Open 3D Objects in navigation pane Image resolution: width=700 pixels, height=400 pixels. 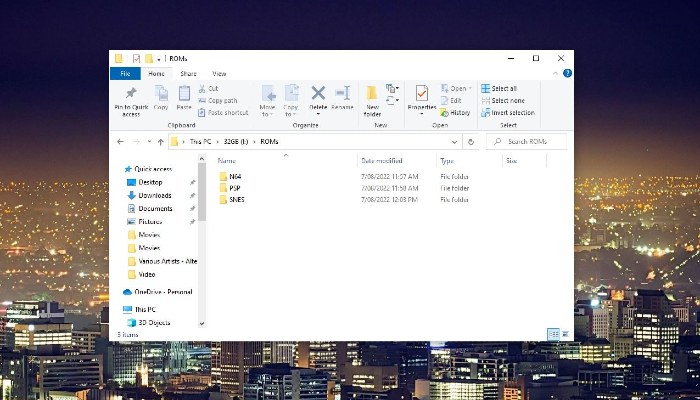[x=149, y=322]
